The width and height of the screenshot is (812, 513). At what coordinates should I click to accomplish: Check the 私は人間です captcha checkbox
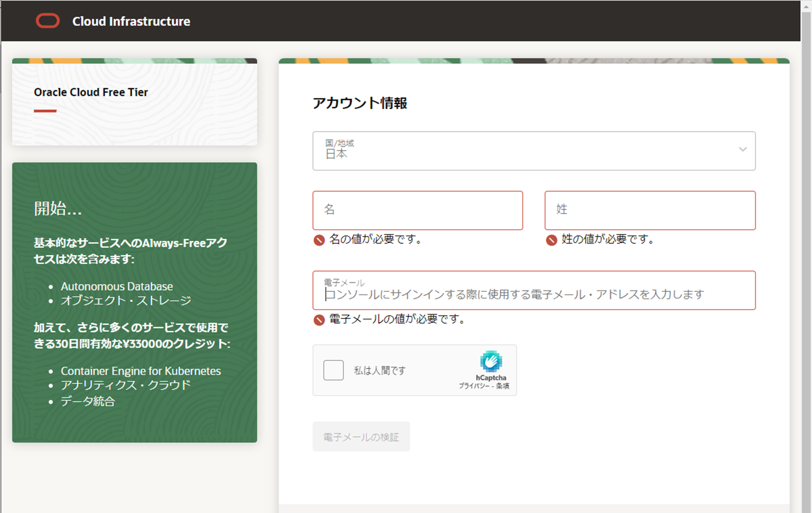334,370
